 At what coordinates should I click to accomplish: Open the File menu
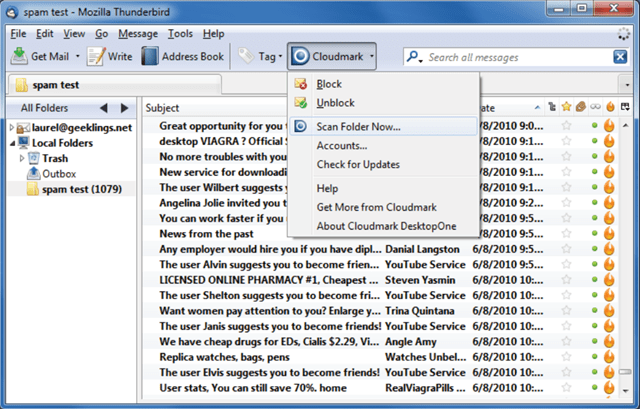18,34
